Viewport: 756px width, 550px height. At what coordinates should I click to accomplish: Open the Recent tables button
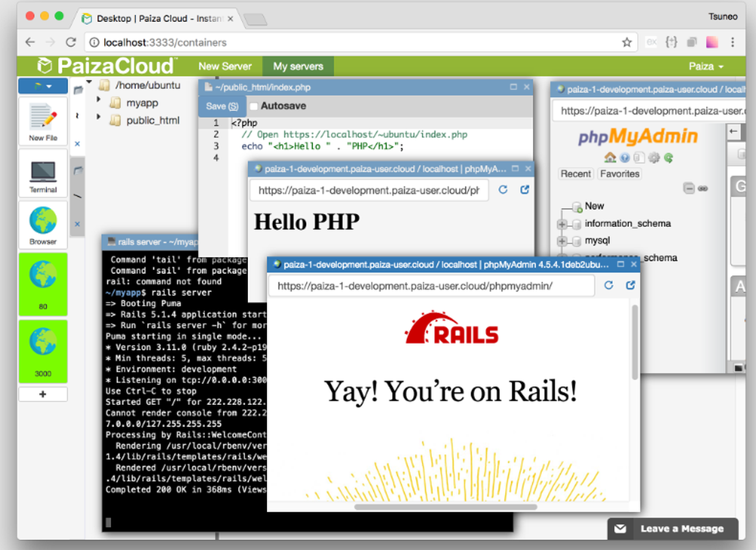[x=575, y=174]
